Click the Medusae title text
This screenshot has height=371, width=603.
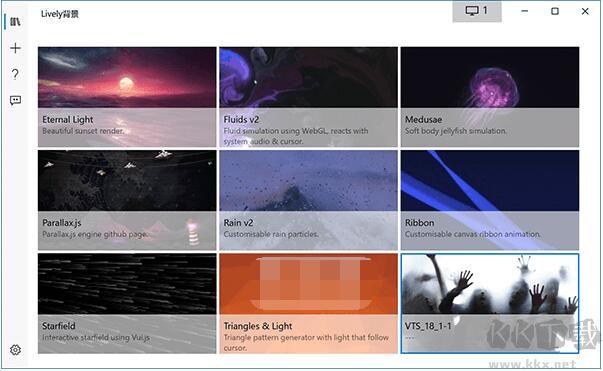point(423,120)
